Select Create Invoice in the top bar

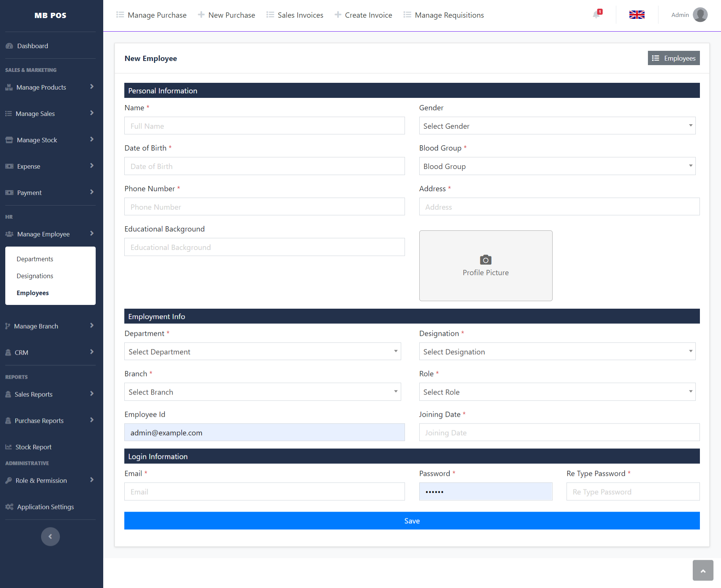[x=363, y=15]
